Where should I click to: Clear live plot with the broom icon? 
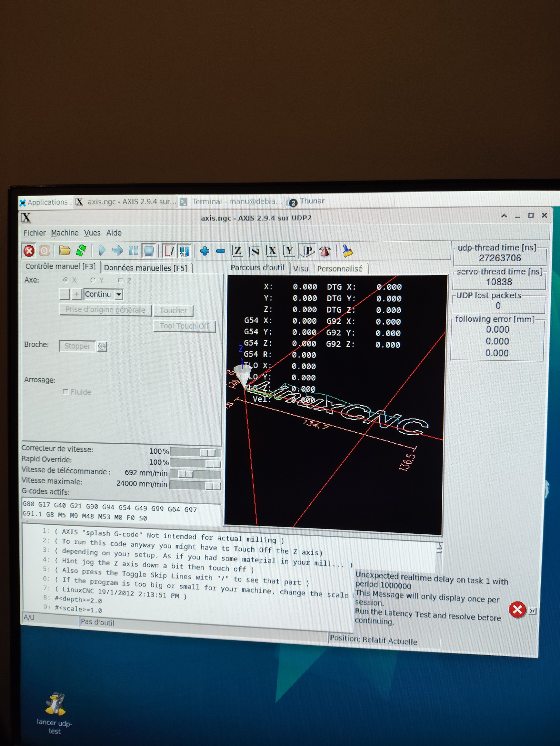(x=348, y=251)
